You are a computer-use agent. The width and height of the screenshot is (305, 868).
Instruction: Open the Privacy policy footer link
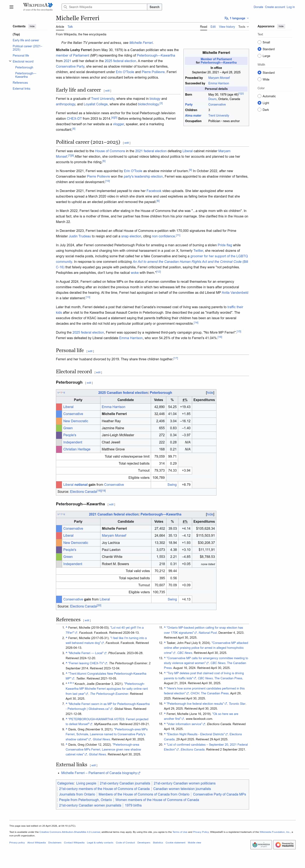17,843
